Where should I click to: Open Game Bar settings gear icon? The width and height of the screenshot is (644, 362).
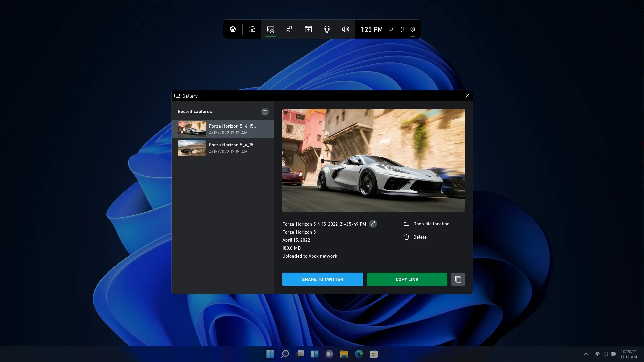[412, 29]
